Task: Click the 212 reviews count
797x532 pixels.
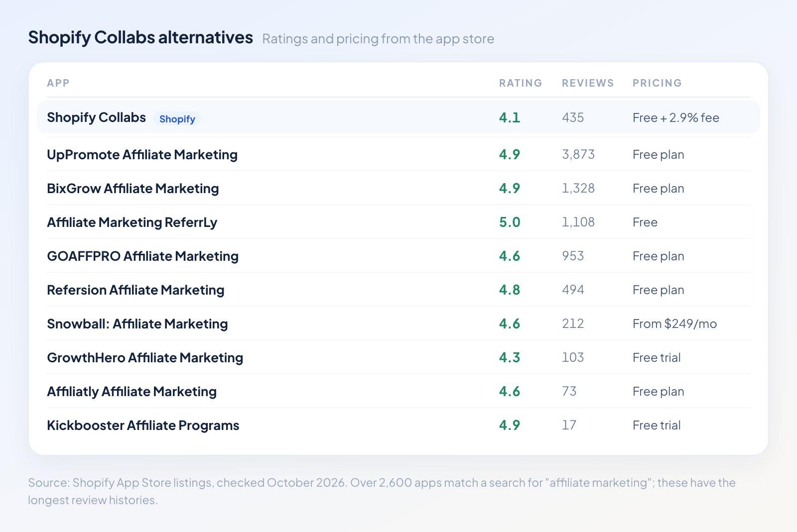Action: coord(573,324)
